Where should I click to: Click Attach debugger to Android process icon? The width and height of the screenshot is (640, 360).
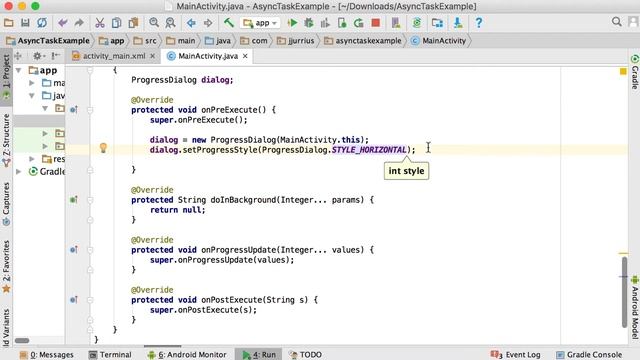point(342,23)
